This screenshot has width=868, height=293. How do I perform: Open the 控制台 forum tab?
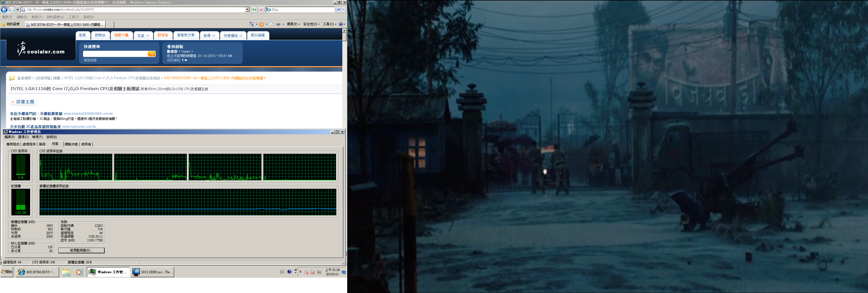coord(100,35)
